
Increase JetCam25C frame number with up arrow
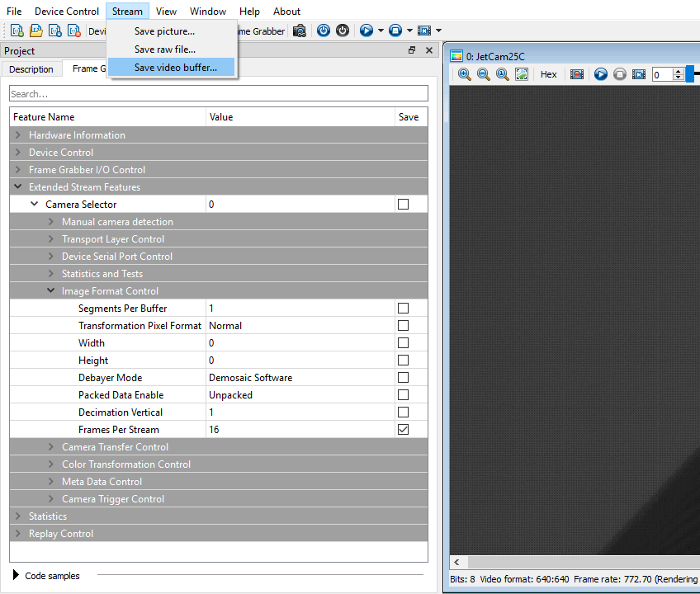coord(679,71)
